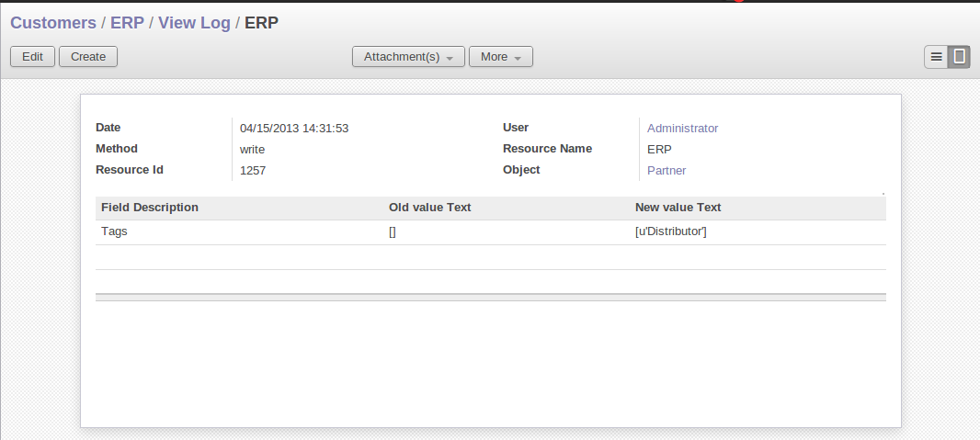This screenshot has height=440, width=980.
Task: Click the Method value write
Action: point(253,150)
